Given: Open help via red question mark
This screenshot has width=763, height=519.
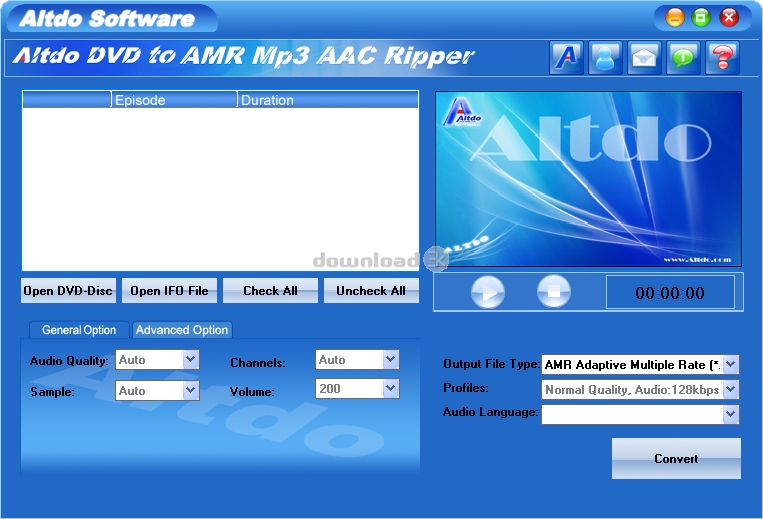Looking at the screenshot, I should (x=723, y=58).
